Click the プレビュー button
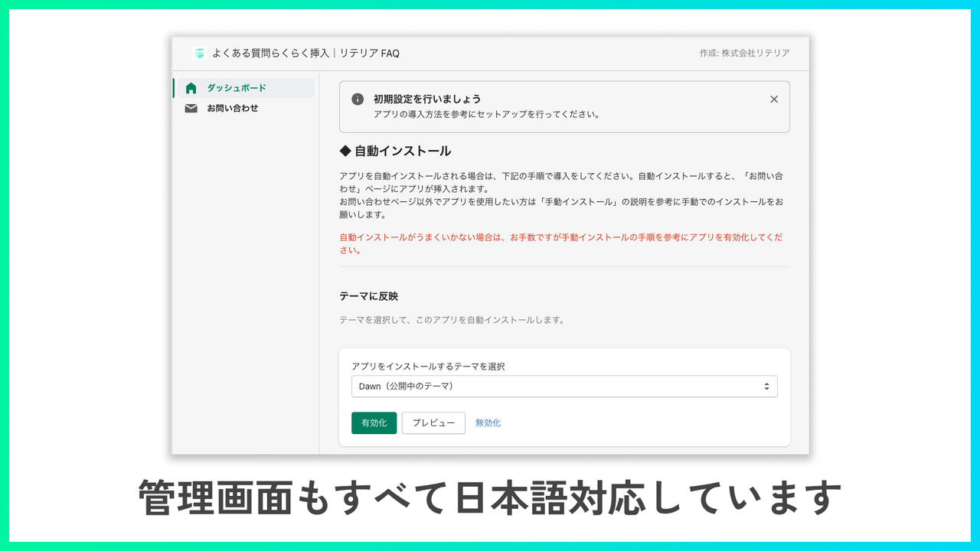 tap(433, 422)
